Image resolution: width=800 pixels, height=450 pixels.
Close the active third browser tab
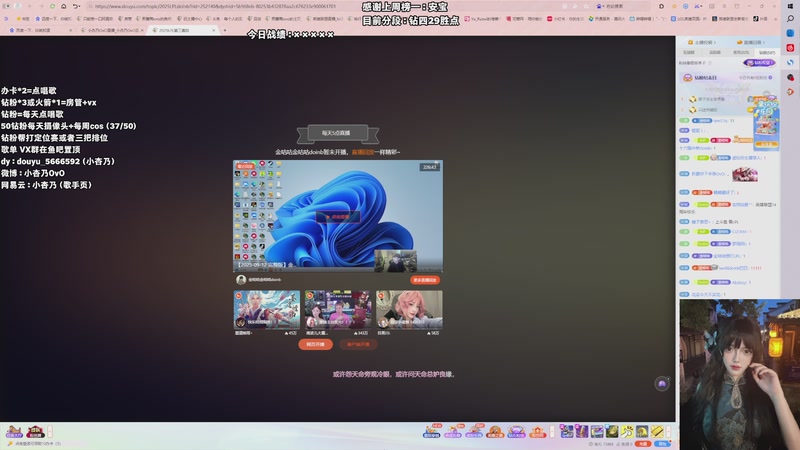(214, 30)
